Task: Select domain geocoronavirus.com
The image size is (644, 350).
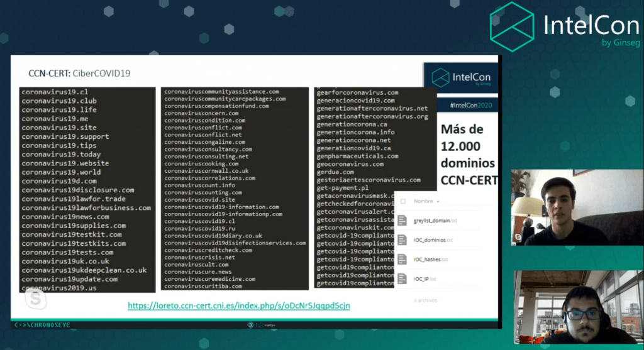Action: point(350,164)
